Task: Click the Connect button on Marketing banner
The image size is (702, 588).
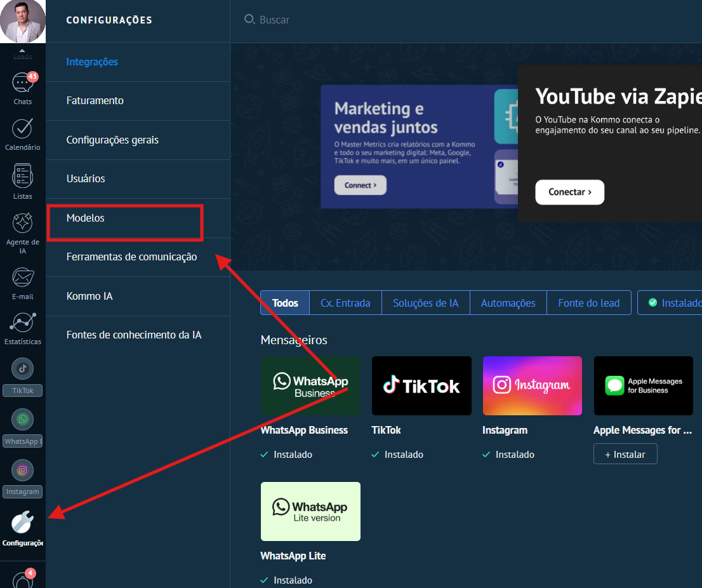Action: (x=361, y=185)
